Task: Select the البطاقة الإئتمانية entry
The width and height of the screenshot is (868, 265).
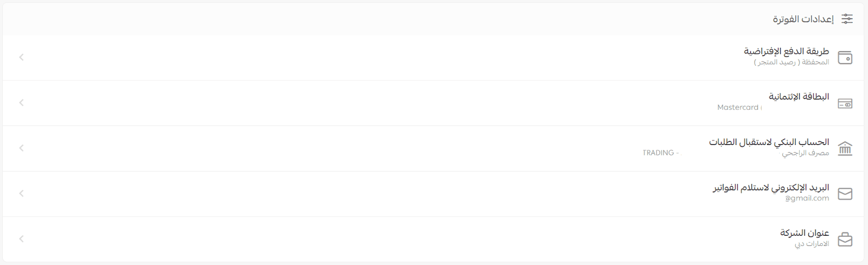Action: (799, 97)
